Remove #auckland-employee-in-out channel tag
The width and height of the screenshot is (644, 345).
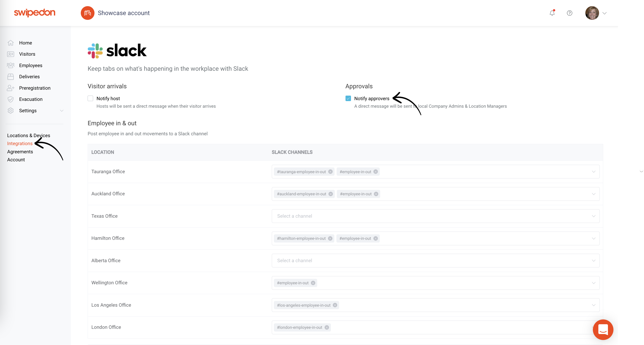pyautogui.click(x=331, y=194)
